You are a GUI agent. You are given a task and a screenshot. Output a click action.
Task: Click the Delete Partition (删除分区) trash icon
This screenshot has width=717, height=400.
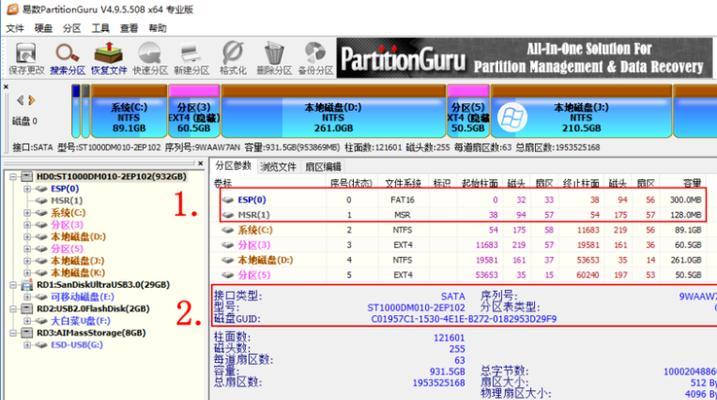[274, 59]
